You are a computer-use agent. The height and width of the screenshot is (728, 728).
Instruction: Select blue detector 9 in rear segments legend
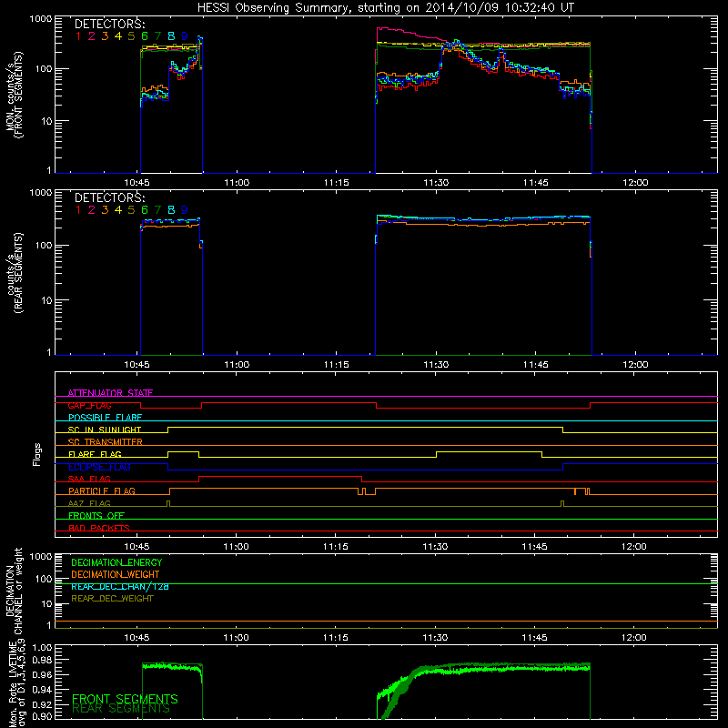[x=185, y=210]
